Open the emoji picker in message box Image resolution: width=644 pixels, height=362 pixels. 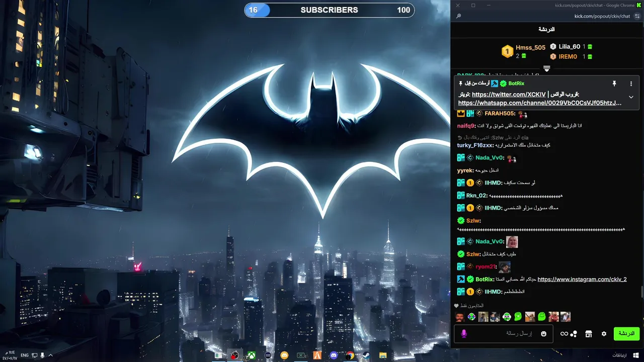[x=543, y=334]
